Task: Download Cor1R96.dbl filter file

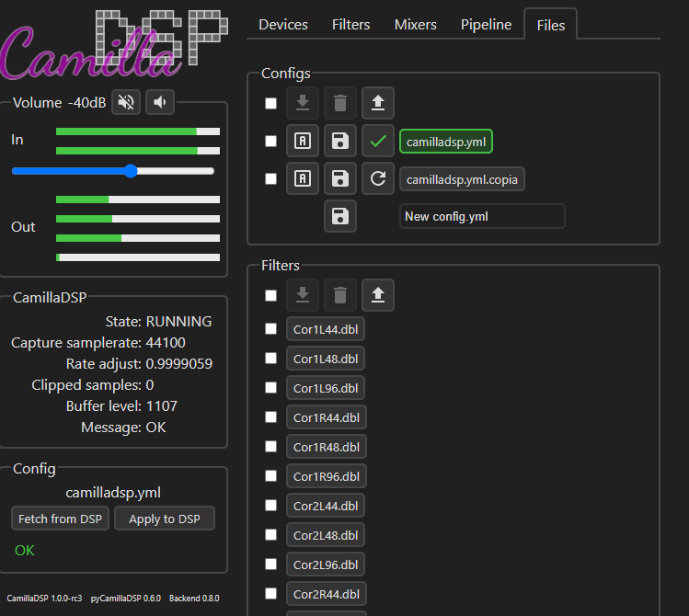Action: (x=327, y=476)
